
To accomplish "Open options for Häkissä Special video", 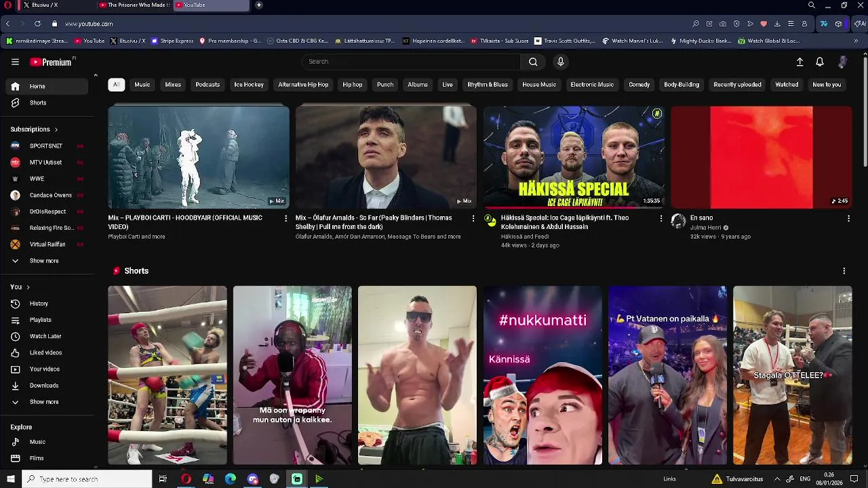I will click(661, 218).
